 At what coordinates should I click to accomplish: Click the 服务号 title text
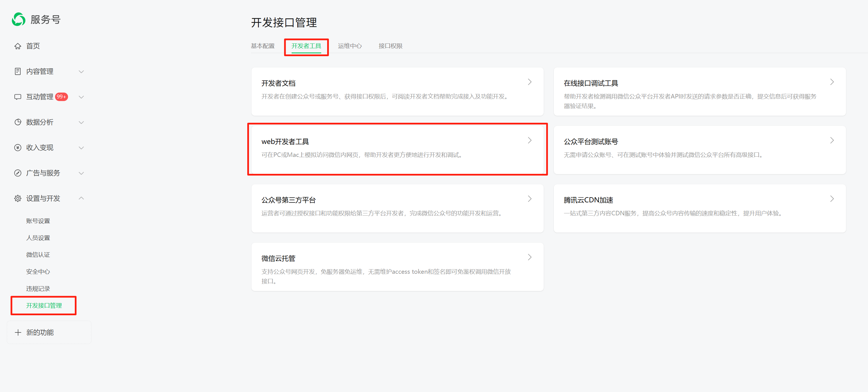click(x=45, y=19)
